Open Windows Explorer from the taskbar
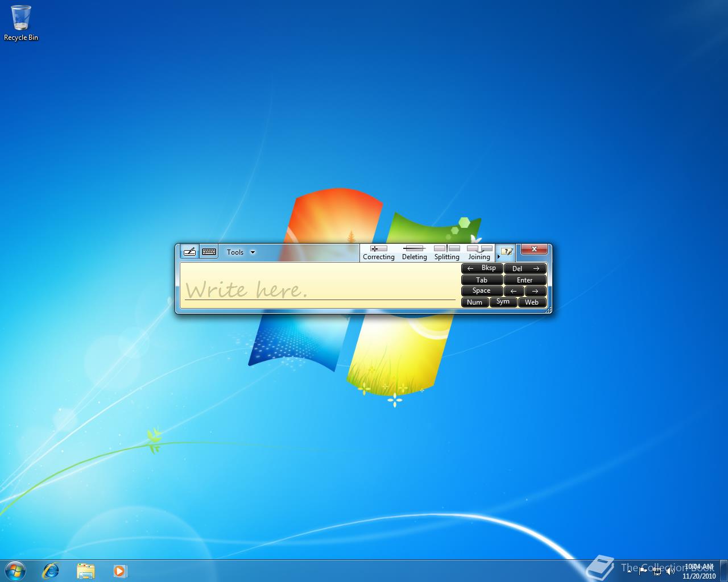 click(x=85, y=570)
